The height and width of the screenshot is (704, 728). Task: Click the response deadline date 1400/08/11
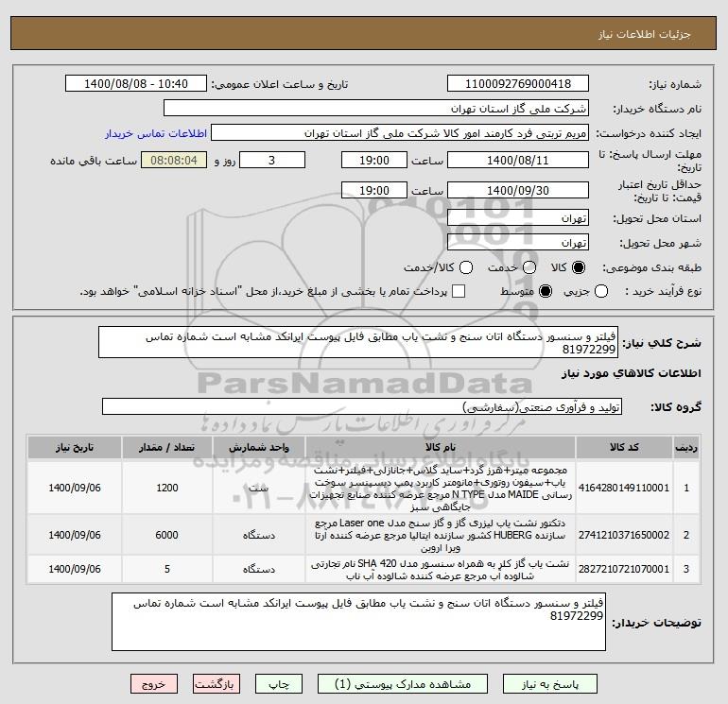pyautogui.click(x=518, y=160)
